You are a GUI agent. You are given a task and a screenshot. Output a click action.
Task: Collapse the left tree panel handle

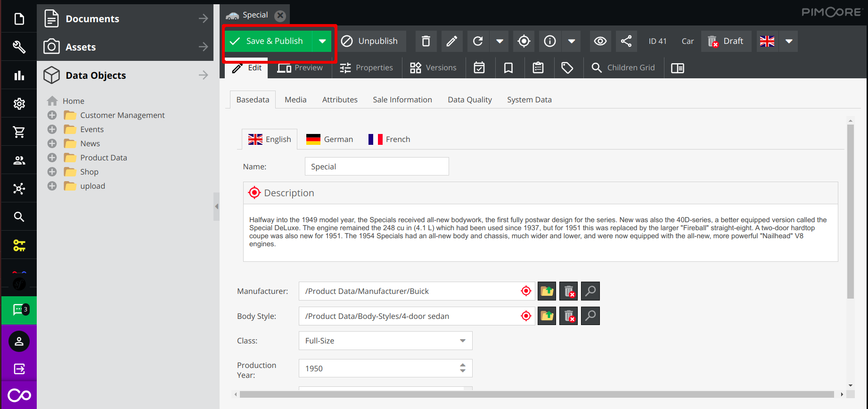pyautogui.click(x=216, y=206)
